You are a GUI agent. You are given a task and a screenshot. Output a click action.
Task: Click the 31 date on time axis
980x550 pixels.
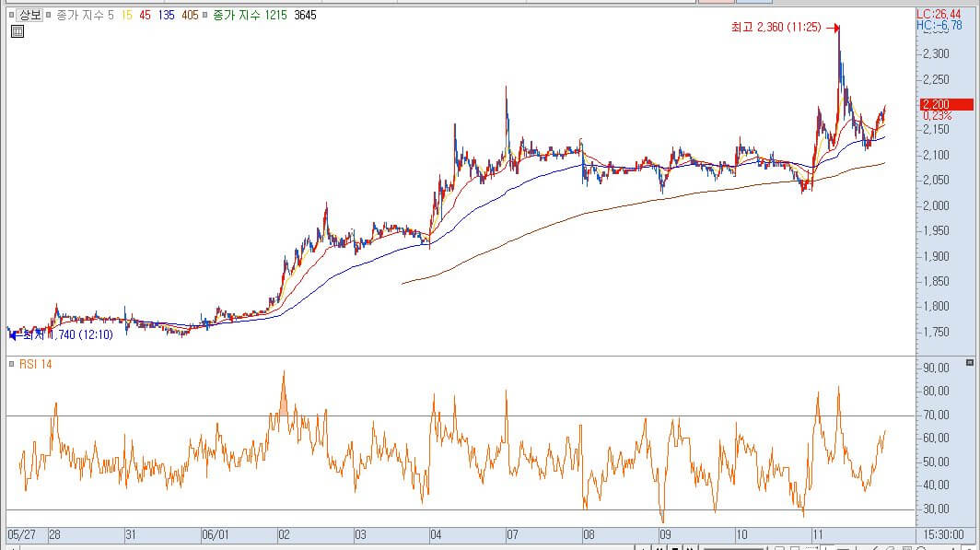click(130, 535)
